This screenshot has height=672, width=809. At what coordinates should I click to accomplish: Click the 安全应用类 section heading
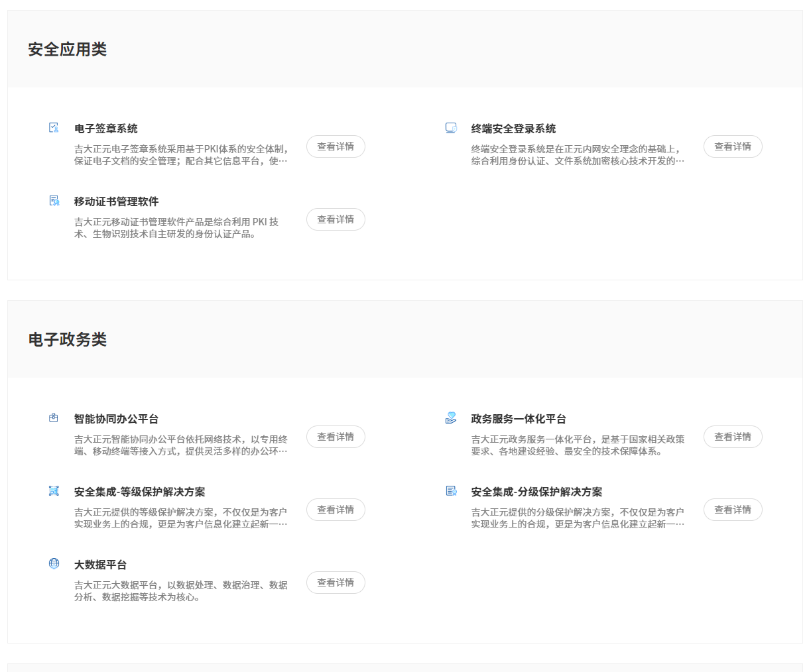tap(68, 49)
